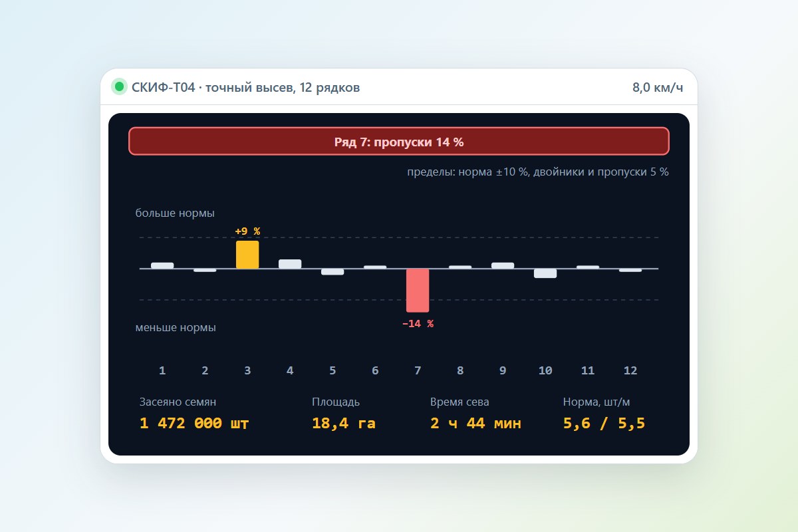Click the area value 18,4 га

(x=344, y=424)
